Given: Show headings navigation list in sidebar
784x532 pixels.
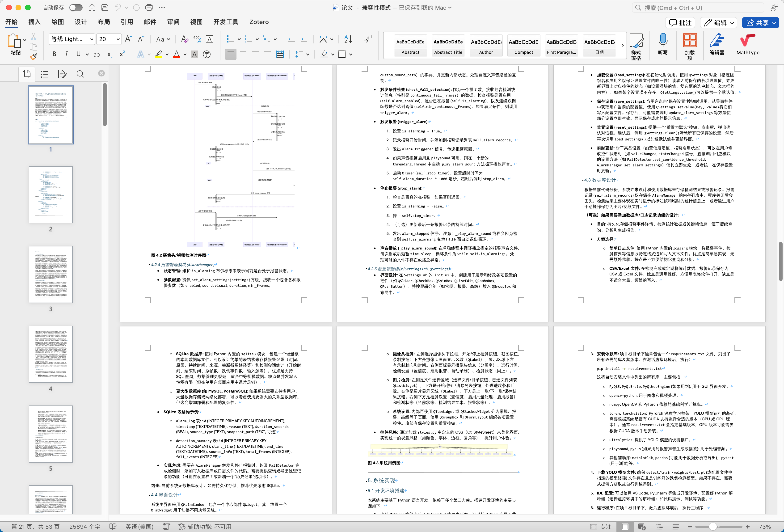Looking at the screenshot, I should [44, 74].
